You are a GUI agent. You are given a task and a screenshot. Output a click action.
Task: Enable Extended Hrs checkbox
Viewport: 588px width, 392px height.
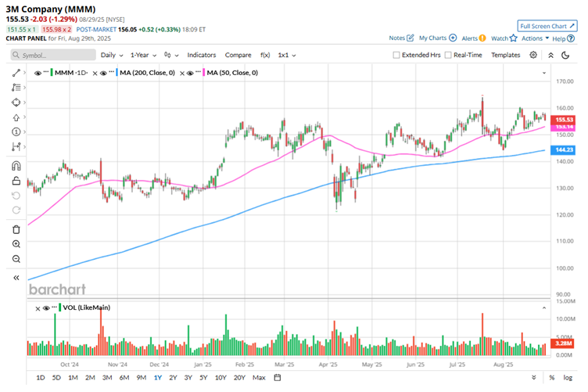pos(396,55)
